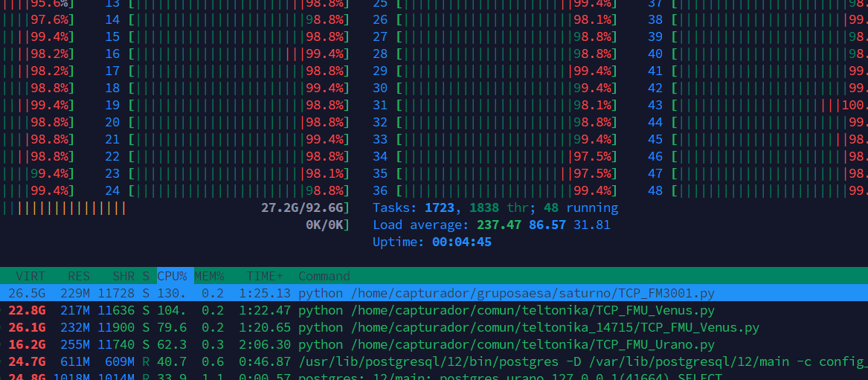868x380 pixels.
Task: Select the teltonika_14715 TCP_FMU_Venus.py process row
Action: coord(528,327)
